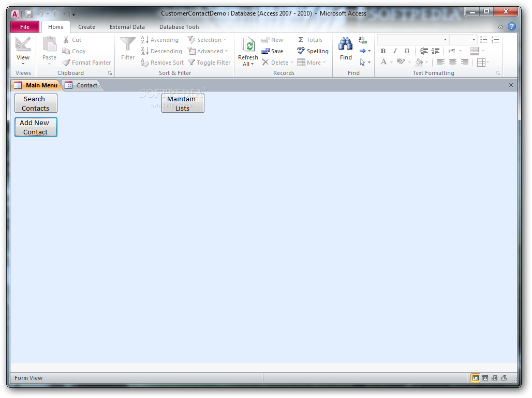Image resolution: width=532 pixels, height=398 pixels.
Task: Click the Paste clipboard icon
Action: coord(50,44)
